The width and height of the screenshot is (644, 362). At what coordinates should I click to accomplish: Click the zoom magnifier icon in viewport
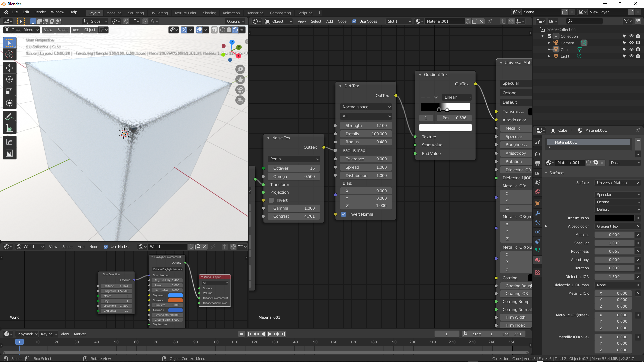tap(240, 69)
